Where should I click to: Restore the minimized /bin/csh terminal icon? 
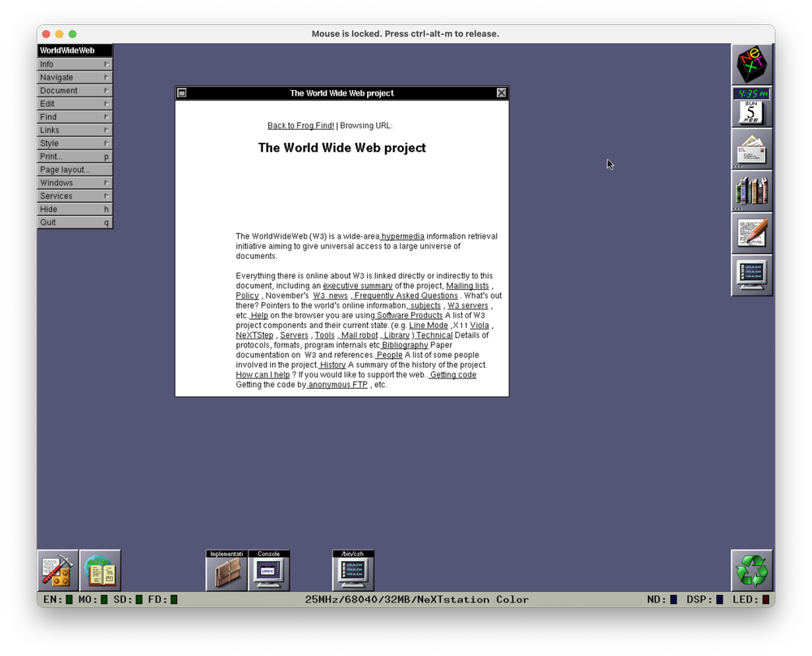point(352,571)
